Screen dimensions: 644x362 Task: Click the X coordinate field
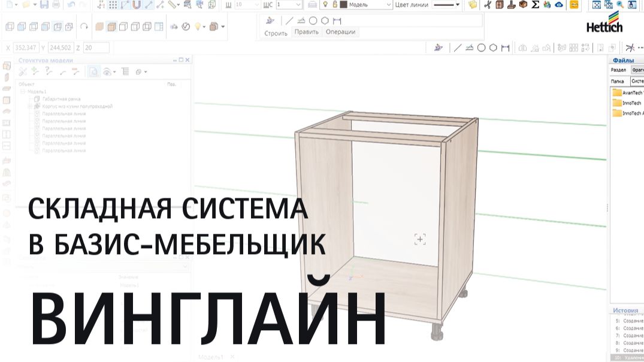pos(26,48)
